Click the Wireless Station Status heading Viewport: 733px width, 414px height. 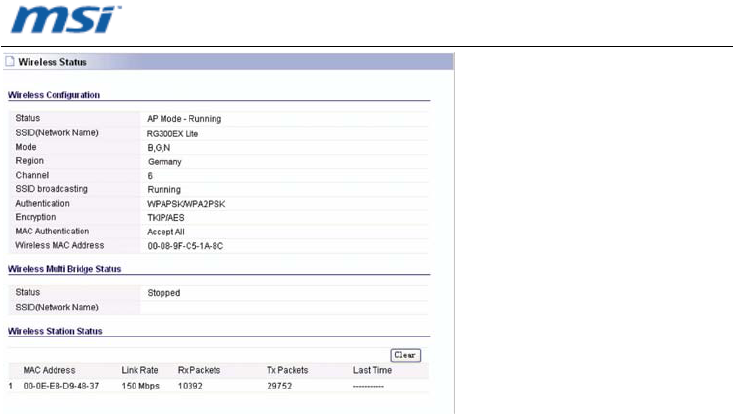point(55,331)
